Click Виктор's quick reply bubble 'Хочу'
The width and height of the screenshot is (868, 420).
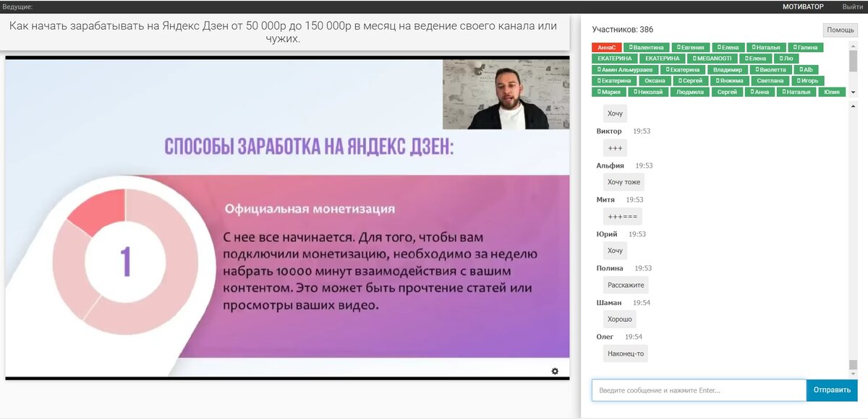pos(616,113)
